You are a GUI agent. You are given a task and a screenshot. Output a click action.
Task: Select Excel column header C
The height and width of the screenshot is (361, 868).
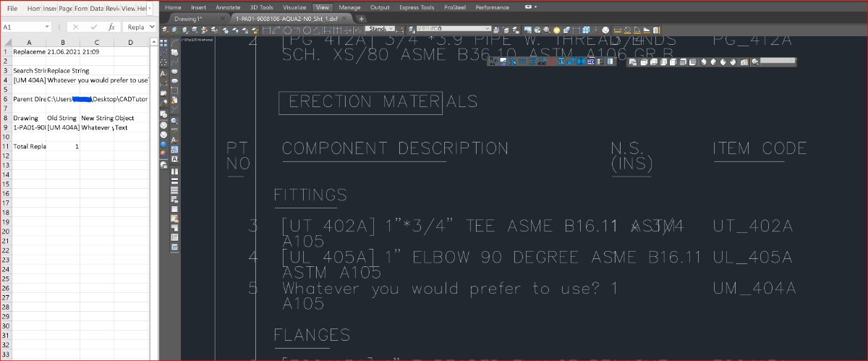tap(96, 42)
